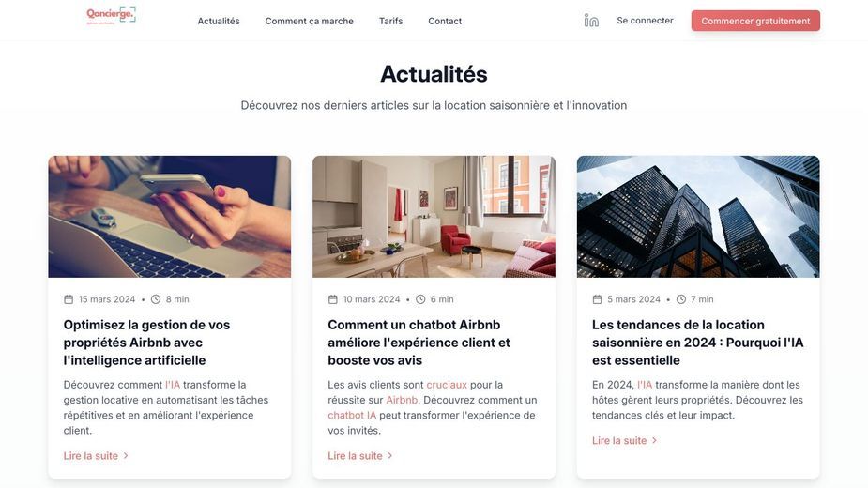This screenshot has height=488, width=868.
Task: Click Se connecter link
Action: point(645,21)
